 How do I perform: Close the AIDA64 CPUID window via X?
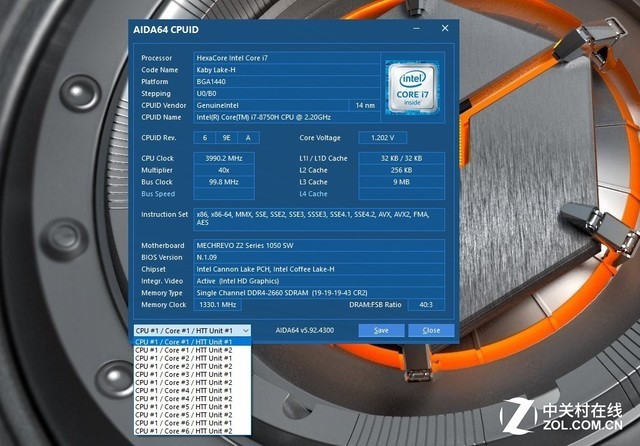pyautogui.click(x=445, y=28)
